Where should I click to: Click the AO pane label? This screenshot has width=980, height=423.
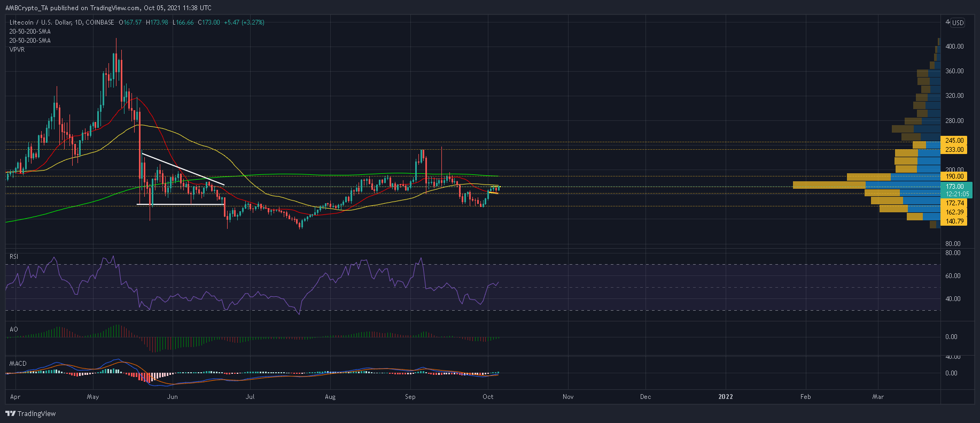tap(14, 329)
